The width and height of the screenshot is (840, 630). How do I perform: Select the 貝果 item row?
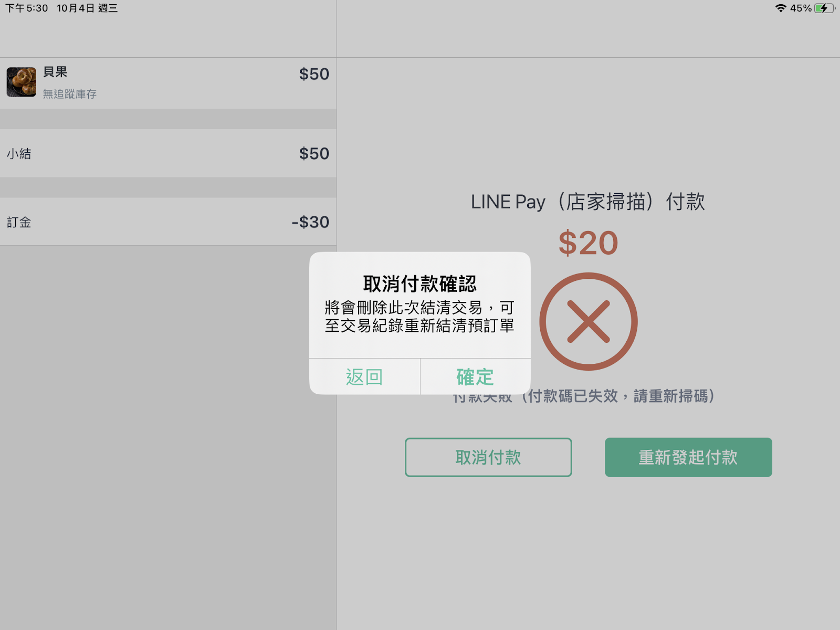point(168,83)
